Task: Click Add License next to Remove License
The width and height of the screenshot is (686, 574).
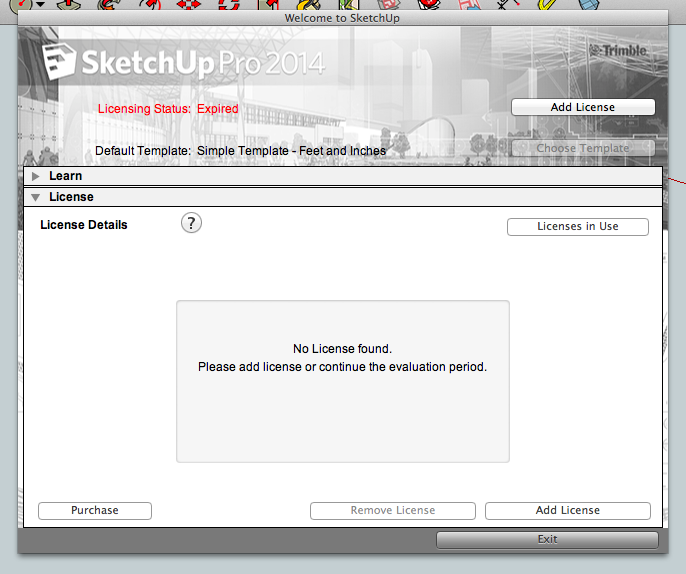Action: pos(567,511)
